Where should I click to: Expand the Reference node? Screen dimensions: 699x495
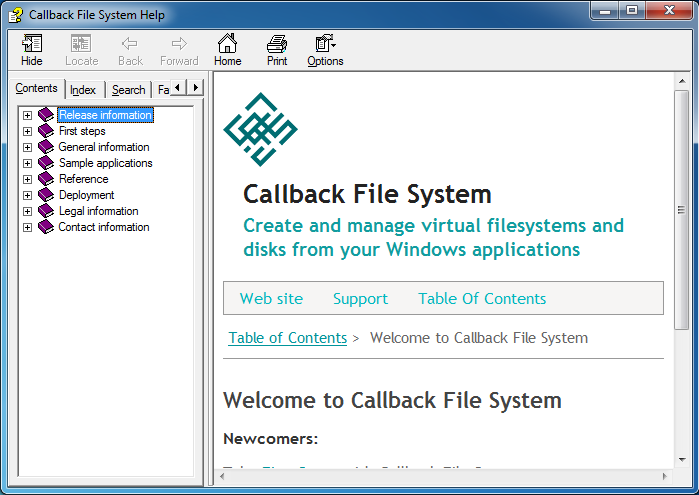click(28, 180)
